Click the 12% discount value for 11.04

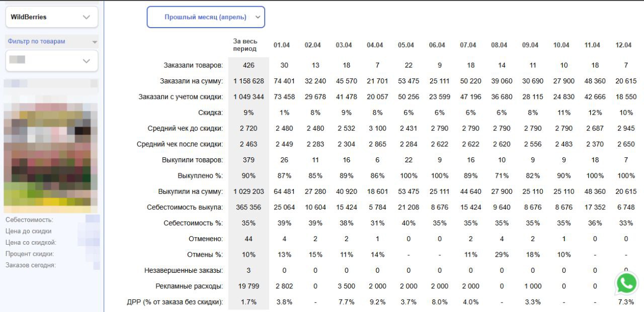point(595,113)
